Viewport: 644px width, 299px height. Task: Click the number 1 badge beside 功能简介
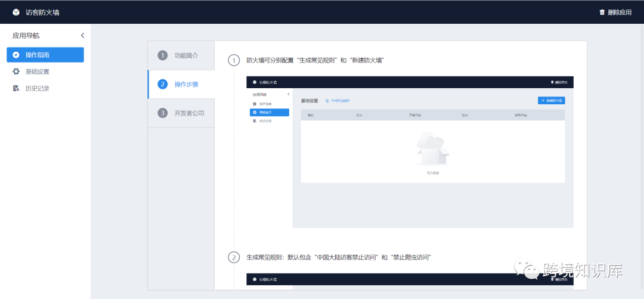tap(163, 55)
